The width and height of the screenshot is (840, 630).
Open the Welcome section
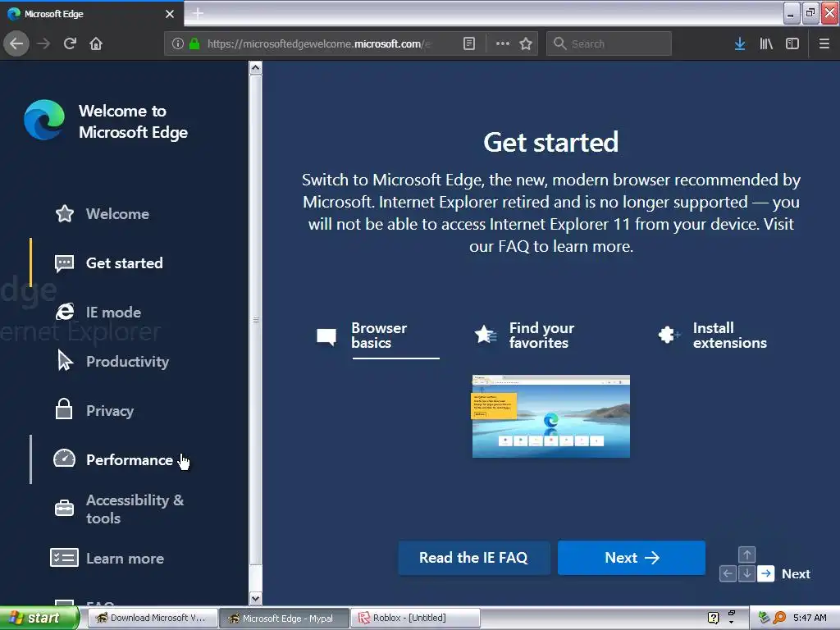[117, 214]
